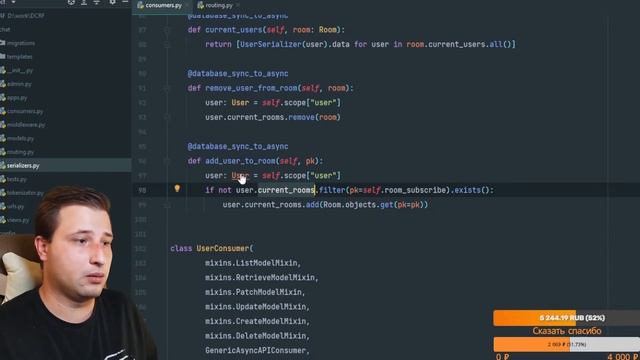Close the routing.py tab
The height and width of the screenshot is (360, 640).
238,5
